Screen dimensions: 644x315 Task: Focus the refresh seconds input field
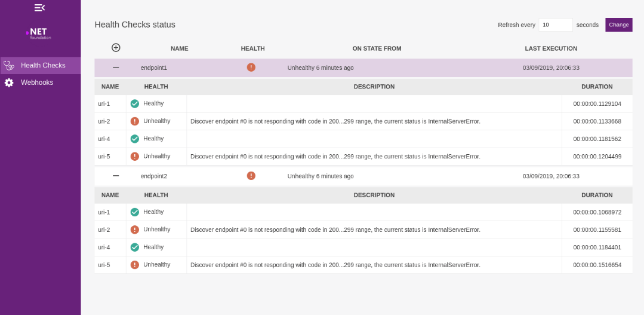click(x=555, y=25)
